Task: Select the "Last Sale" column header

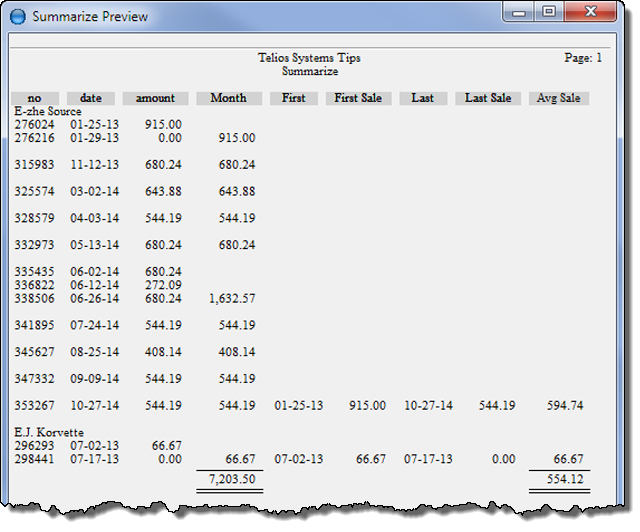Action: 488,98
